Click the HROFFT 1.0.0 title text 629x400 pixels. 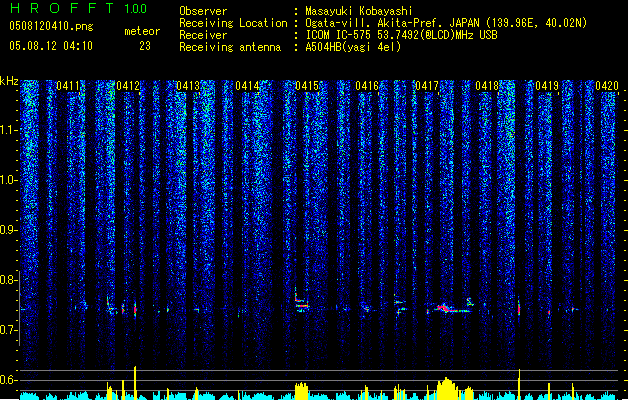pos(78,8)
